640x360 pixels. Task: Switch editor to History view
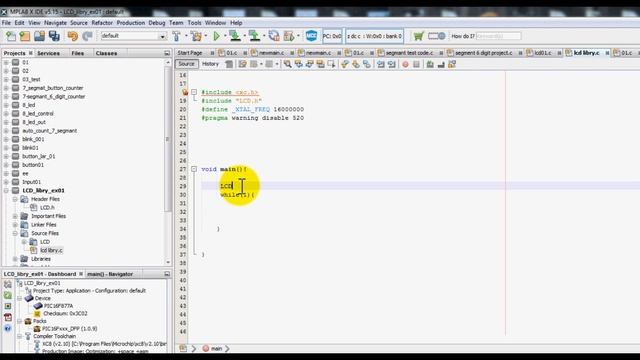210,64
